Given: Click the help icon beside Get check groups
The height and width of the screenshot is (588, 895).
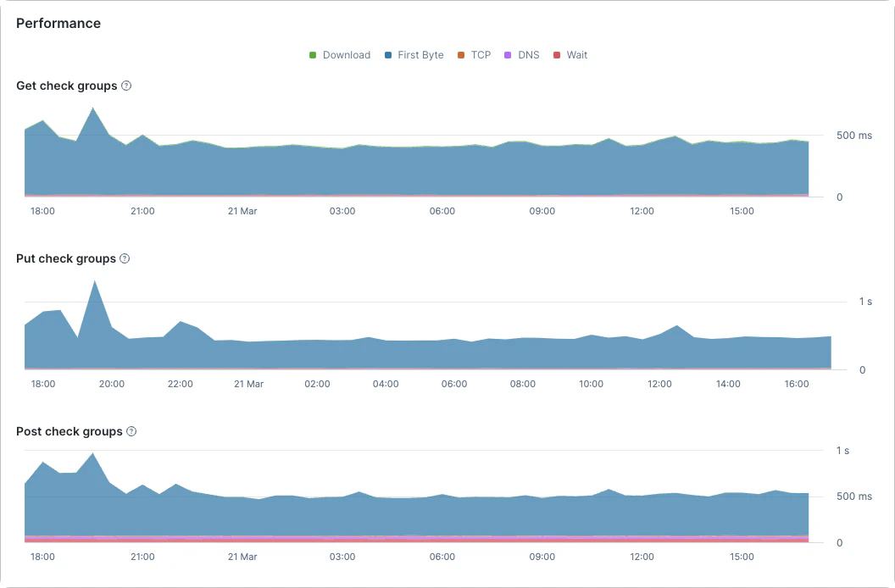Looking at the screenshot, I should click(x=125, y=86).
